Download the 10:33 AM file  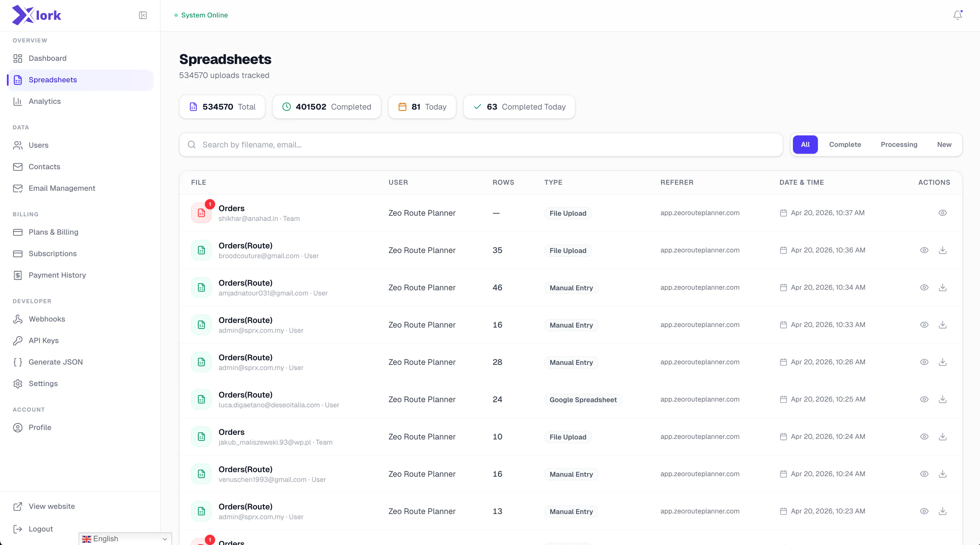point(942,325)
